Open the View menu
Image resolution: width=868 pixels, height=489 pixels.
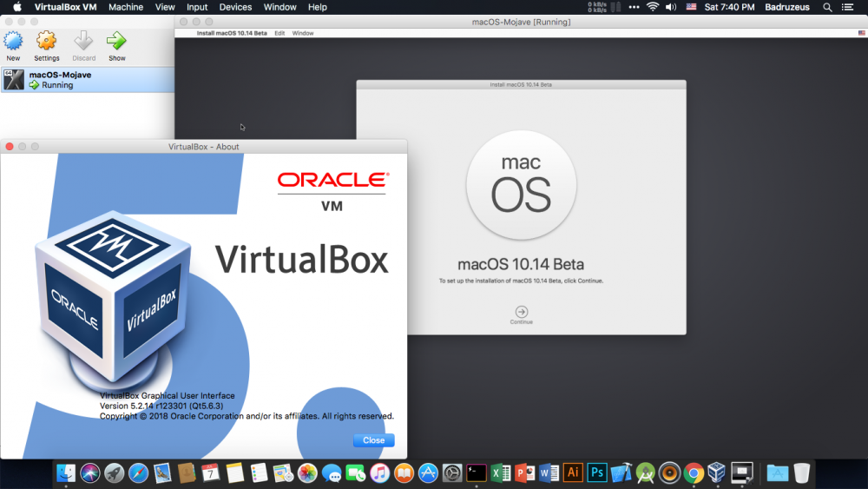165,7
